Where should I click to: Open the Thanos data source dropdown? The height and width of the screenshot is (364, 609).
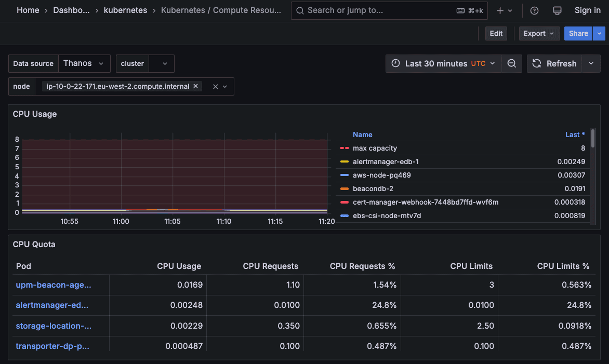(x=84, y=63)
